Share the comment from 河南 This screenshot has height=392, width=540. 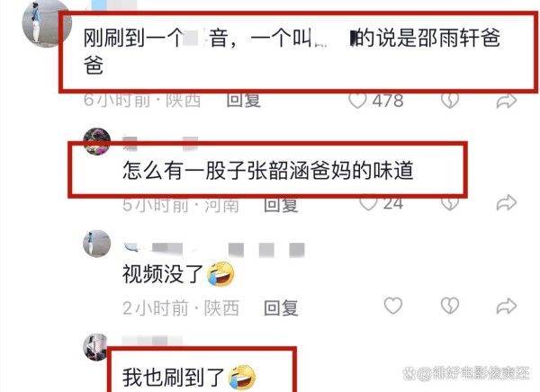506,202
